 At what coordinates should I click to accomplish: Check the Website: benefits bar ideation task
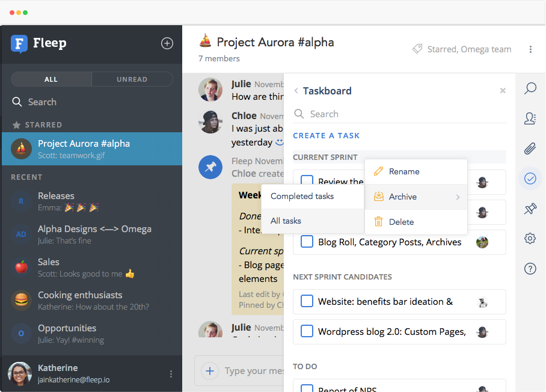307,301
